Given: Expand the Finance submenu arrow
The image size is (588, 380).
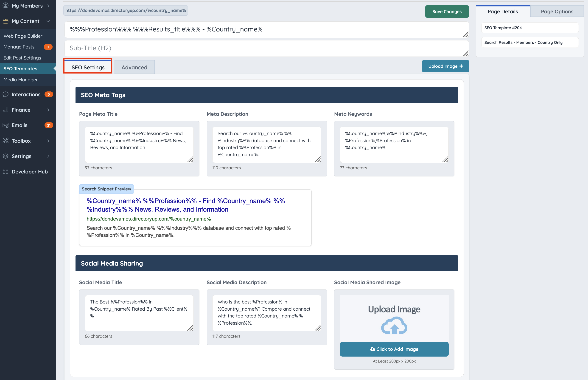Looking at the screenshot, I should click(x=48, y=110).
